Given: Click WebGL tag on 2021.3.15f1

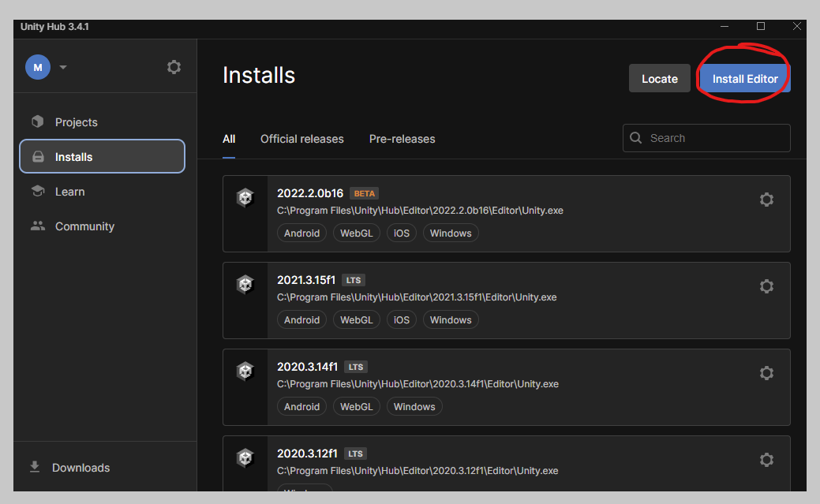Looking at the screenshot, I should (x=357, y=320).
